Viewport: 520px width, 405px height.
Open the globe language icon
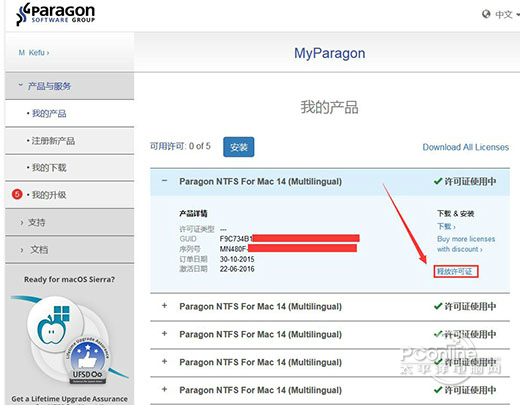(x=486, y=14)
